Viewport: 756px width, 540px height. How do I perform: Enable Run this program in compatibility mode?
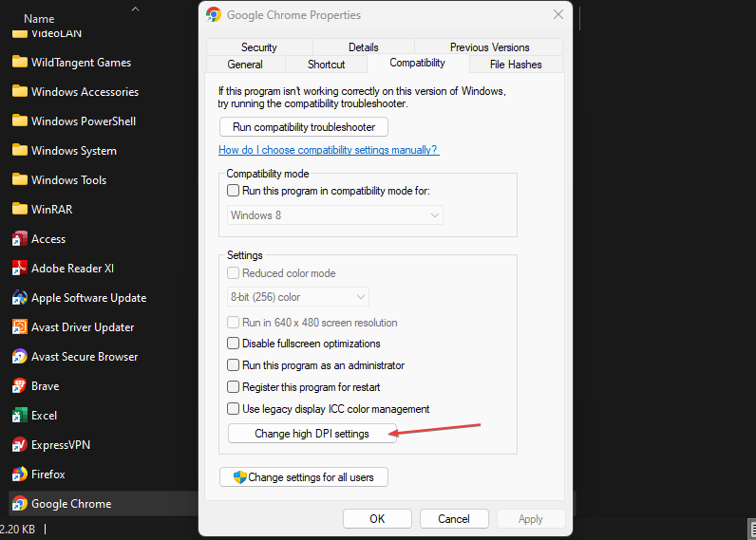click(x=233, y=190)
